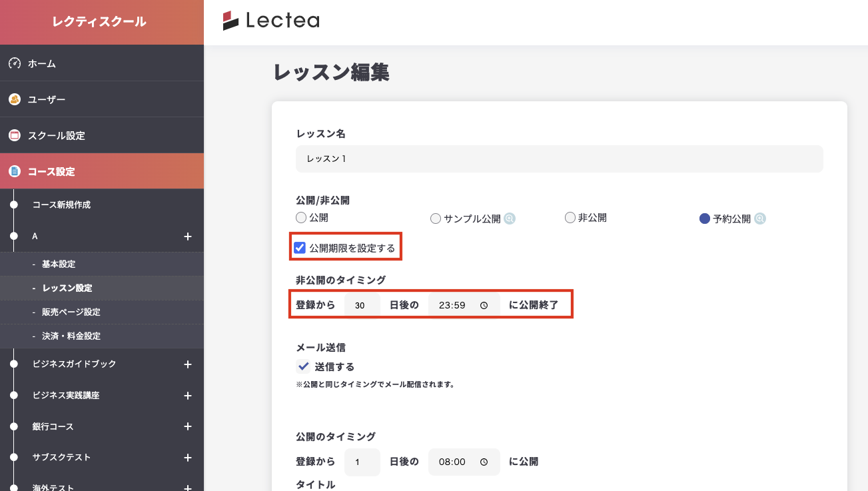868x491 pixels.
Task: Select course A in the tree
Action: point(35,237)
